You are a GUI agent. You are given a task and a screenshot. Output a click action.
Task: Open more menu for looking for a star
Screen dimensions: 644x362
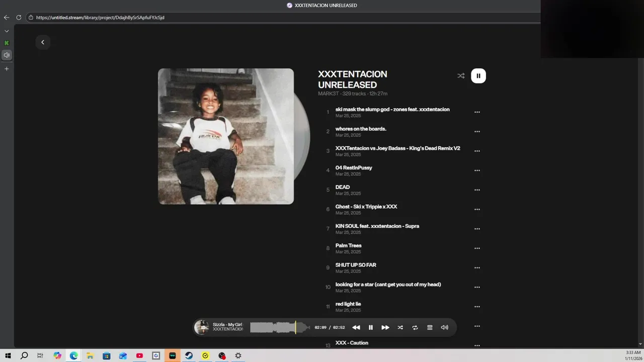(x=477, y=287)
